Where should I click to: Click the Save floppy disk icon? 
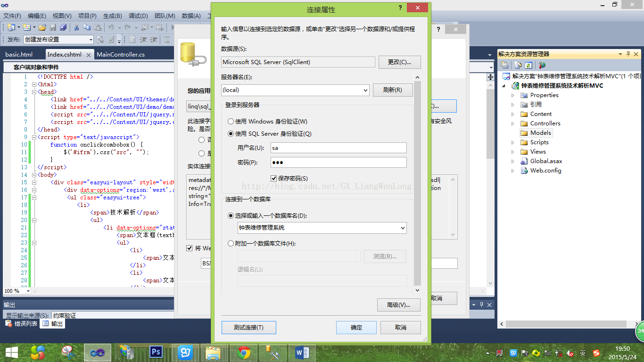point(53,27)
